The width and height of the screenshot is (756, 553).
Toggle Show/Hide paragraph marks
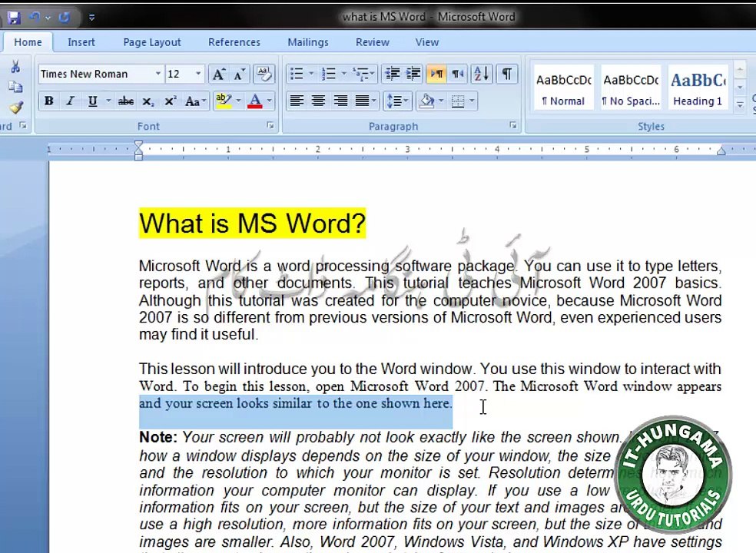(507, 74)
